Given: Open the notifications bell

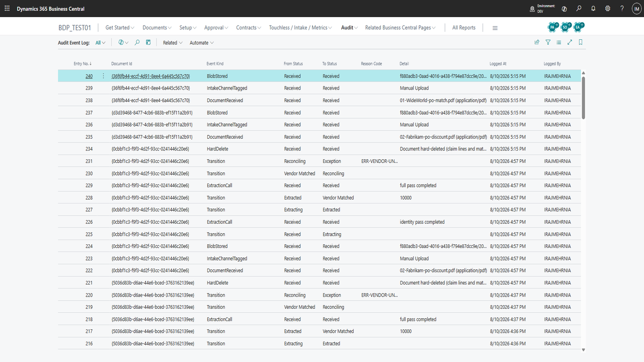Looking at the screenshot, I should click(593, 9).
